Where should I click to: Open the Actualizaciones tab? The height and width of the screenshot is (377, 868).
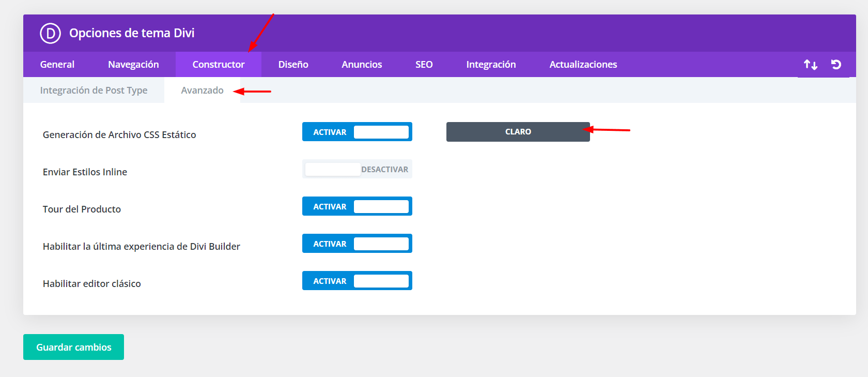(x=583, y=65)
